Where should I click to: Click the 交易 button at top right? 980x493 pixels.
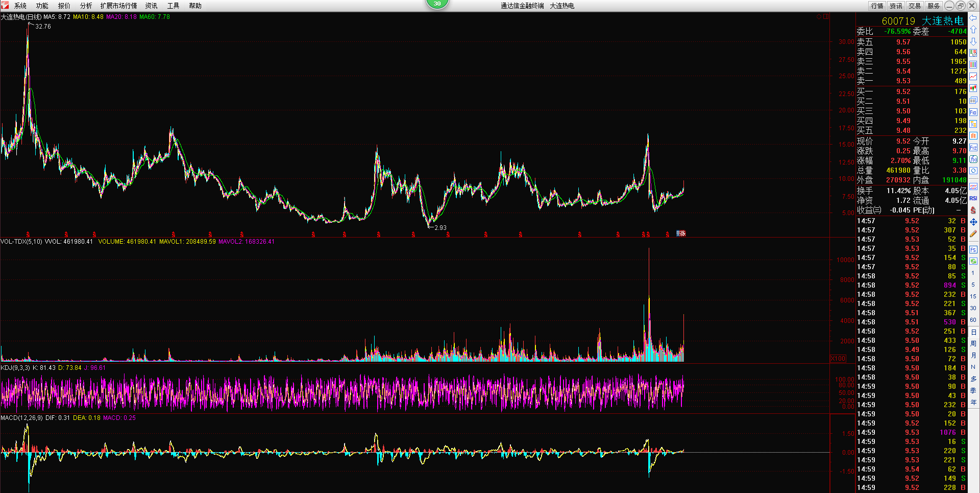click(x=915, y=6)
